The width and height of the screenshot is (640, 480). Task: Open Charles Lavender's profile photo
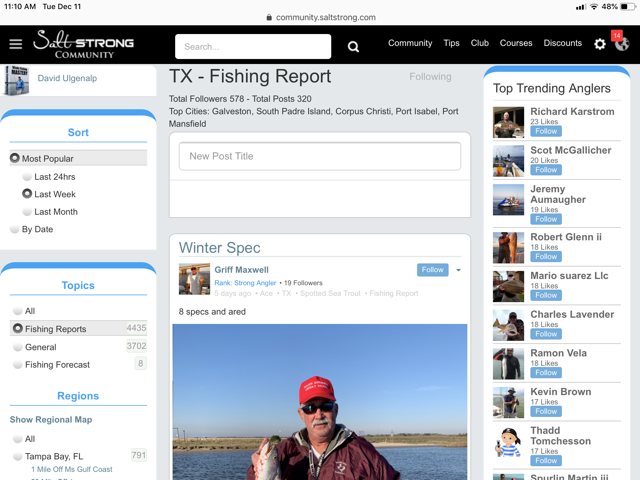click(x=508, y=325)
